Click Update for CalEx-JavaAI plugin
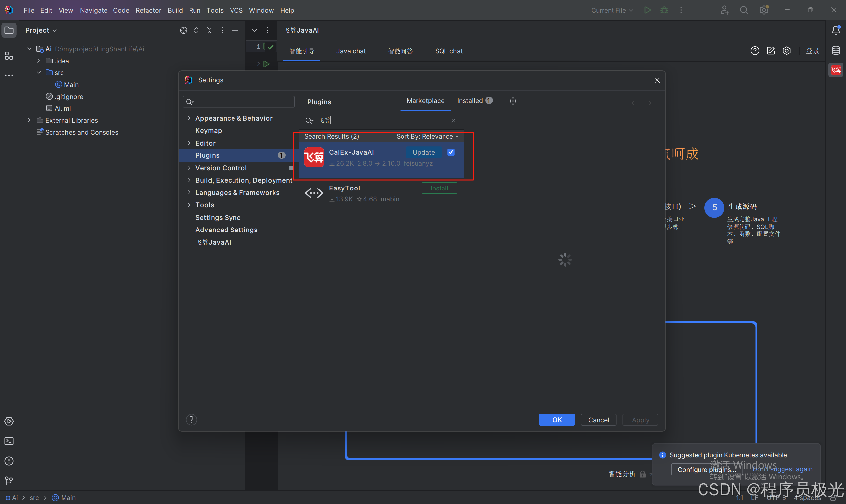 (x=424, y=152)
